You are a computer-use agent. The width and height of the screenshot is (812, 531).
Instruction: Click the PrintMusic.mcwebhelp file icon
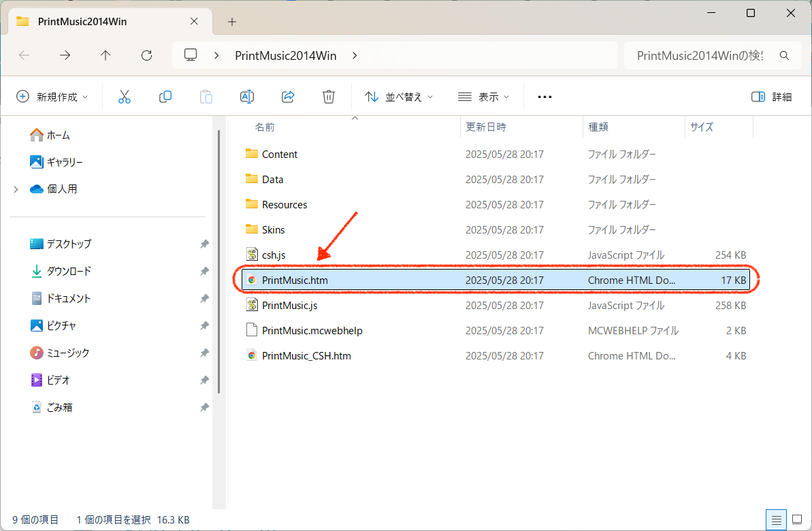(x=252, y=330)
